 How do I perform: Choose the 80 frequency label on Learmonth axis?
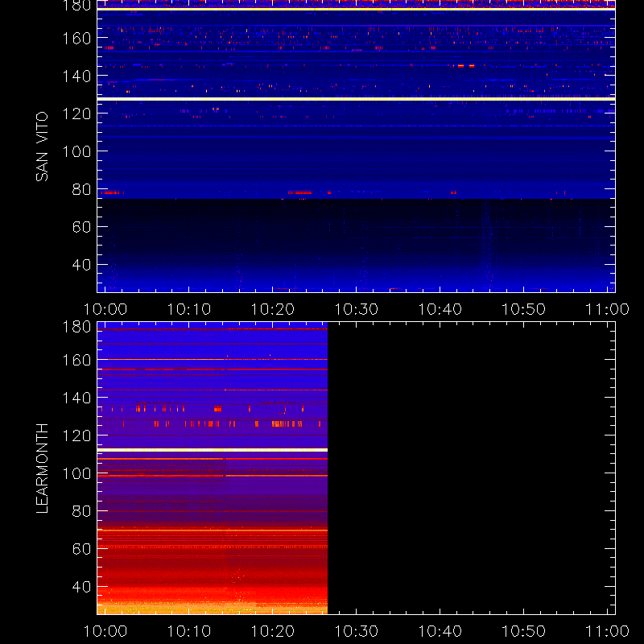click(81, 511)
